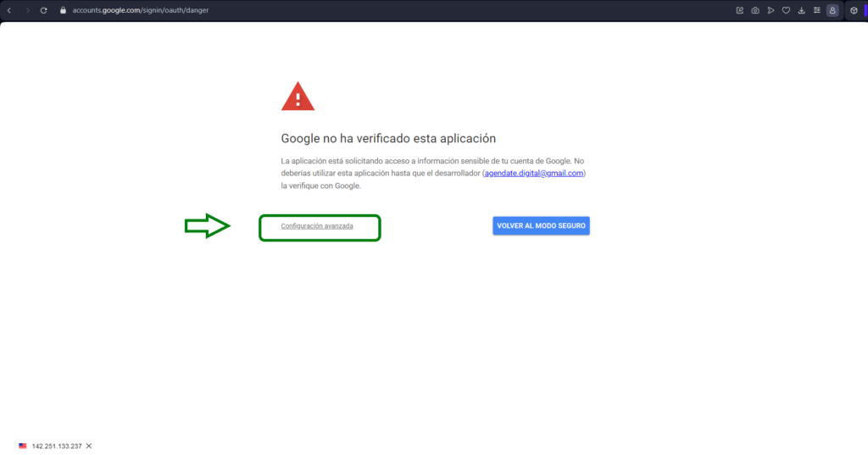Image resolution: width=868 pixels, height=455 pixels.
Task: Open the agendate.digital@gmail.com email link
Action: pos(534,173)
